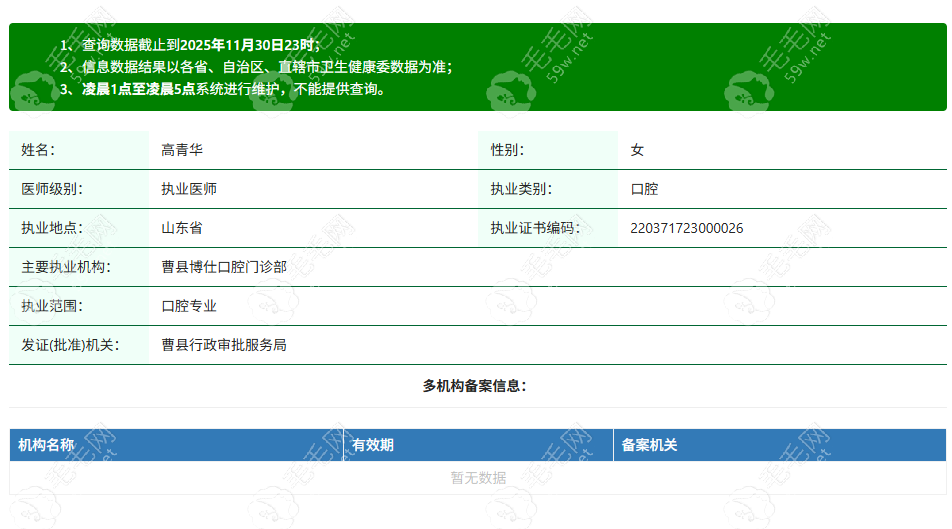Viewport: 952px width, 529px height.
Task: Click the 山东省 location value
Action: click(182, 228)
